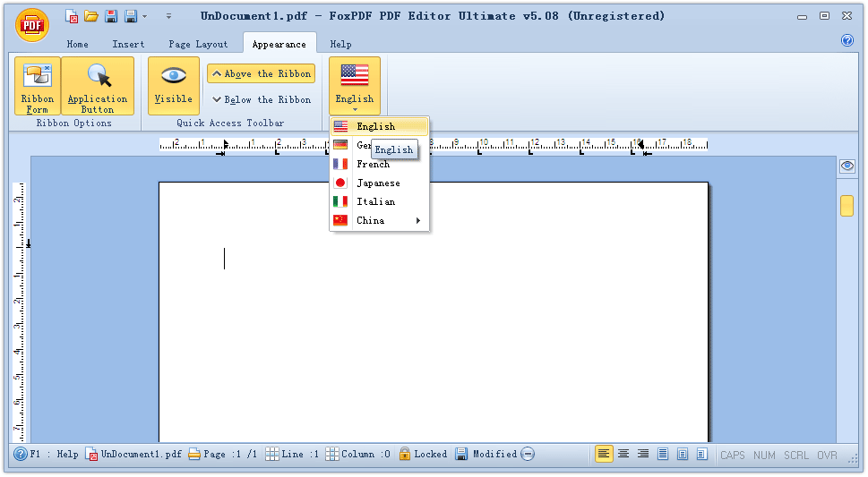Pick French from the language list
This screenshot has height=477, width=868.
[379, 165]
